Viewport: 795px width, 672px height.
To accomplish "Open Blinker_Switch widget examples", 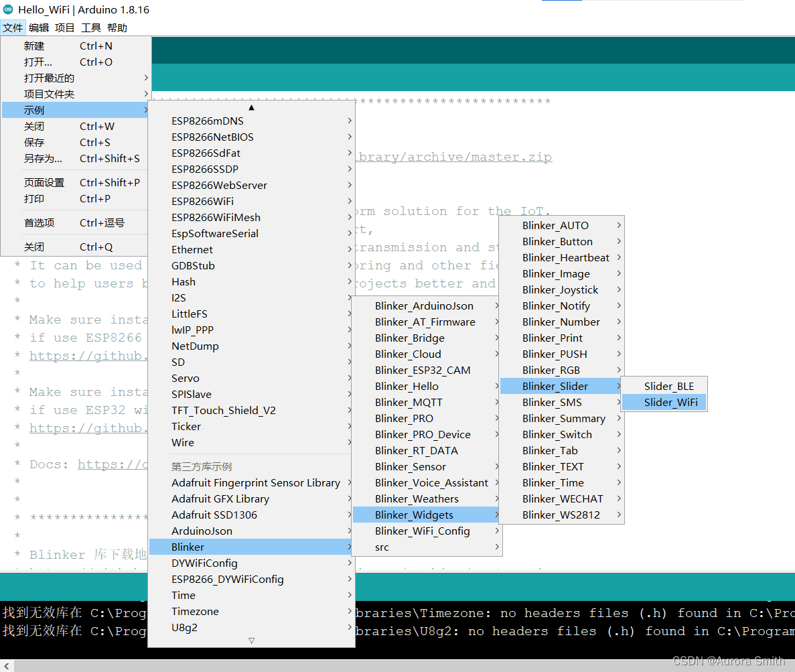I will [x=561, y=435].
